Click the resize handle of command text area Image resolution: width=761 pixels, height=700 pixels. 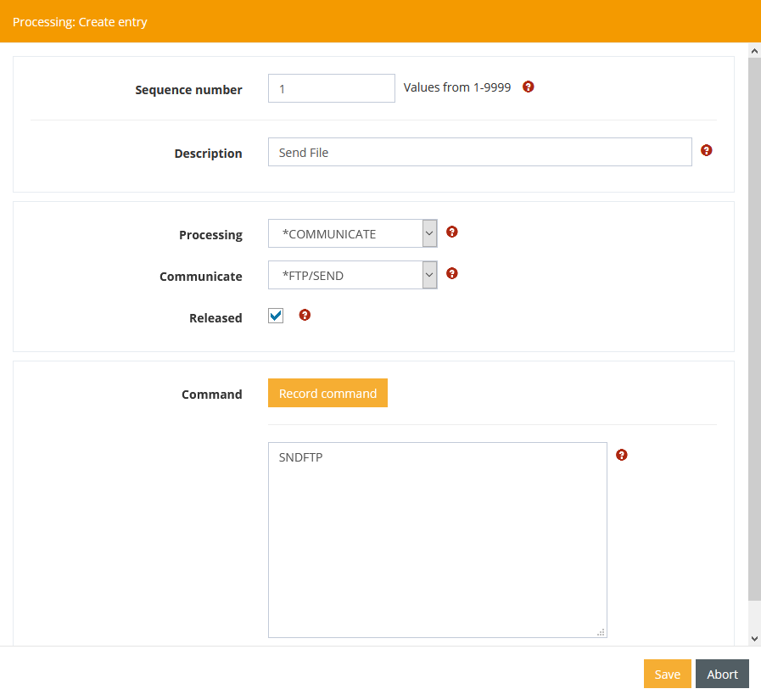(601, 631)
